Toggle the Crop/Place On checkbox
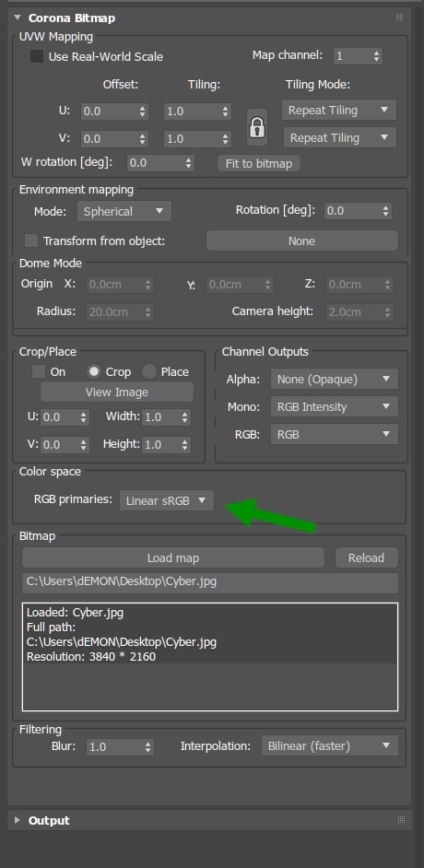The image size is (424, 868). 39,371
